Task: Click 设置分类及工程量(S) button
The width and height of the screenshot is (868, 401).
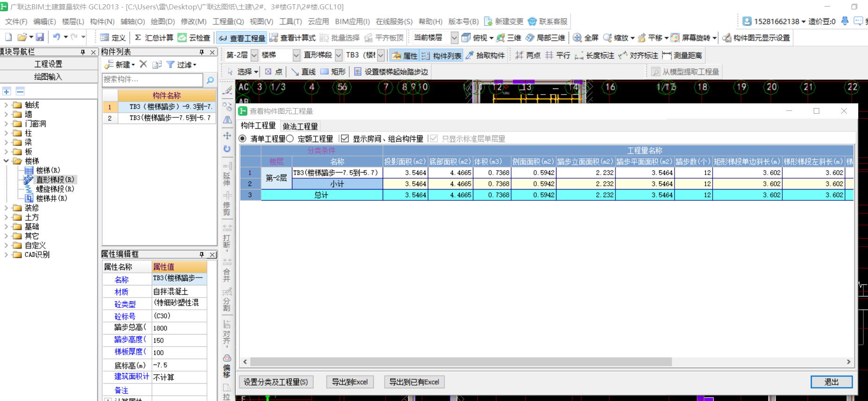Action: (276, 382)
